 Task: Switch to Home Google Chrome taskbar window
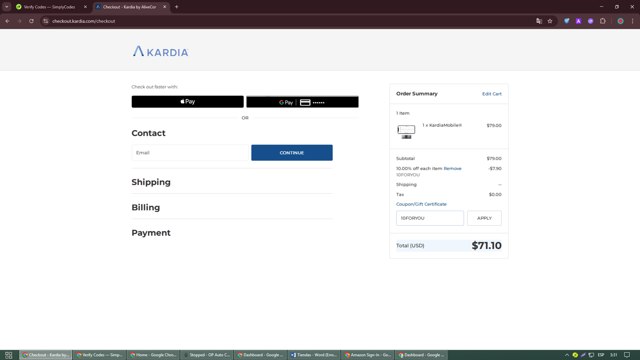(x=153, y=355)
